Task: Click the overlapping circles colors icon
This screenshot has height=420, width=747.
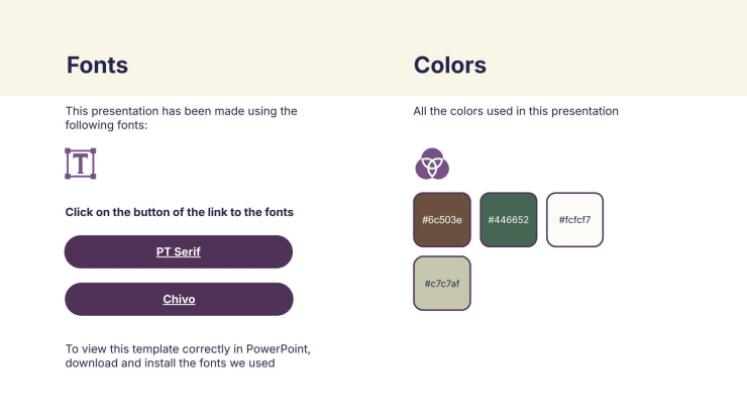Action: pyautogui.click(x=432, y=163)
